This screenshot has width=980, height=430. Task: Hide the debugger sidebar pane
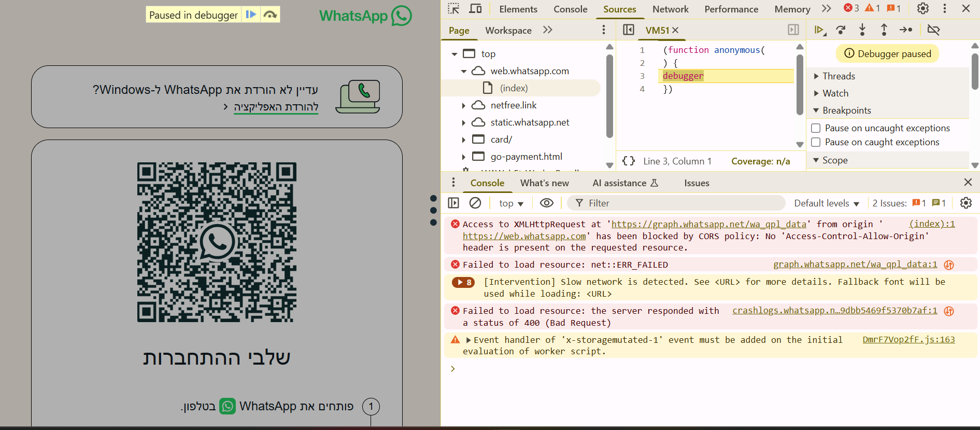[x=793, y=30]
